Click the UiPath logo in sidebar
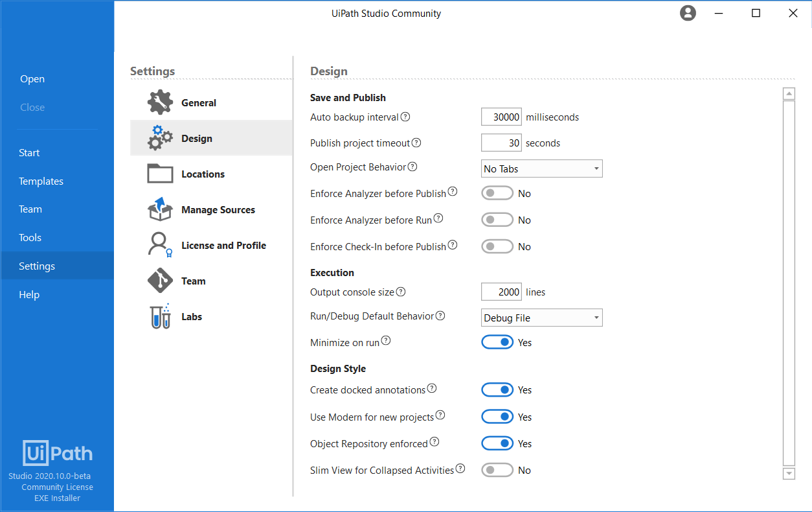Screen dimensions: 812x512 pos(58,453)
